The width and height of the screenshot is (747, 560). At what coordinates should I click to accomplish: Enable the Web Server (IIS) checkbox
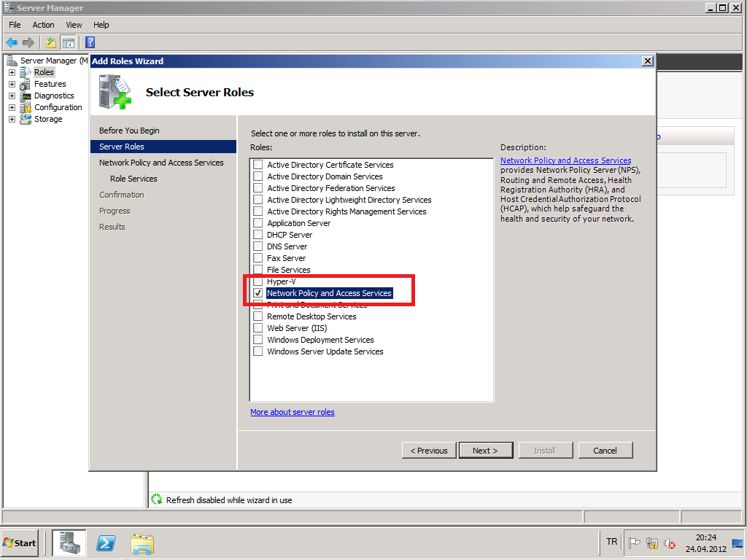point(258,328)
